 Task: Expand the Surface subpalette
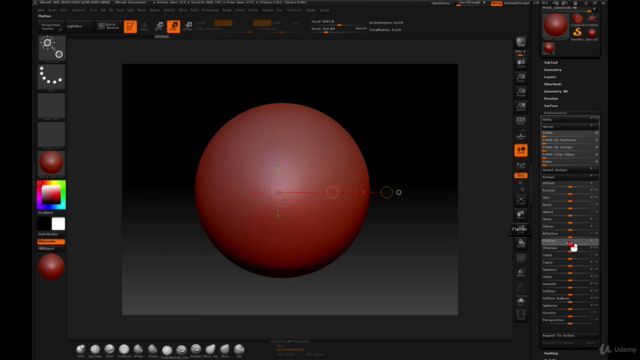pos(551,106)
